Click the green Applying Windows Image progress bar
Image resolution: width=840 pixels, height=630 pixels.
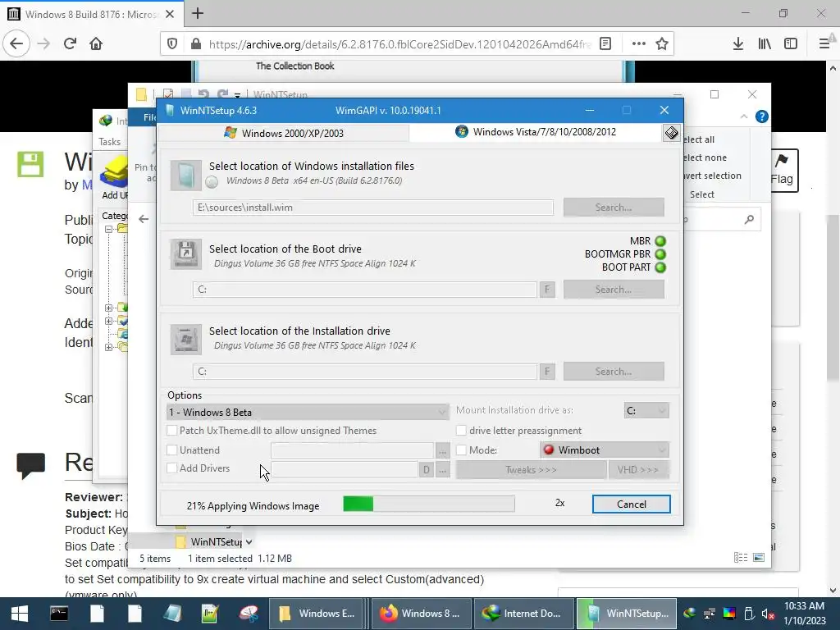point(428,504)
